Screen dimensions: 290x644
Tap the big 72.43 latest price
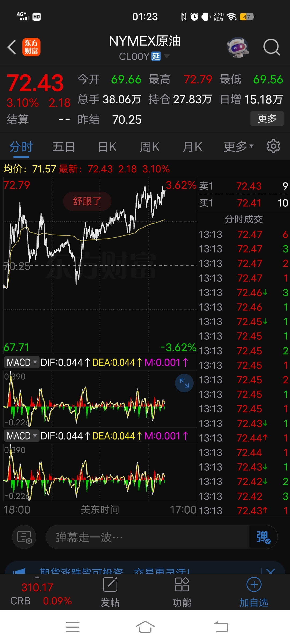35,83
